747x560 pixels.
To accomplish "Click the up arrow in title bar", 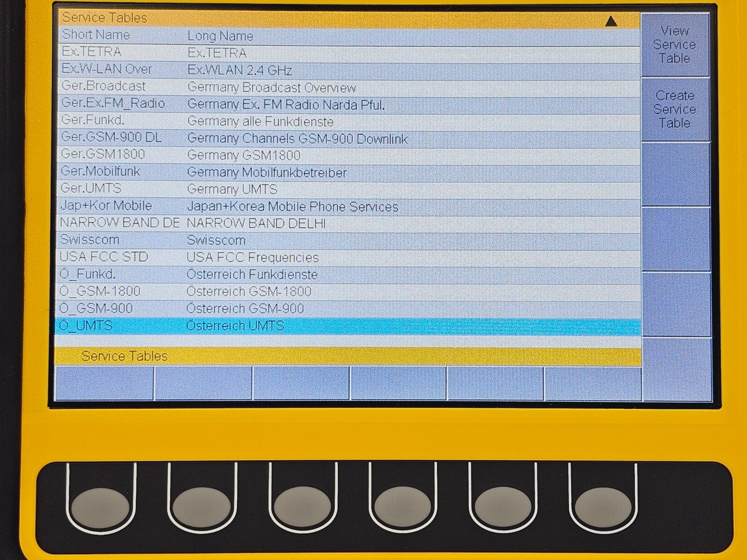I will click(x=611, y=21).
